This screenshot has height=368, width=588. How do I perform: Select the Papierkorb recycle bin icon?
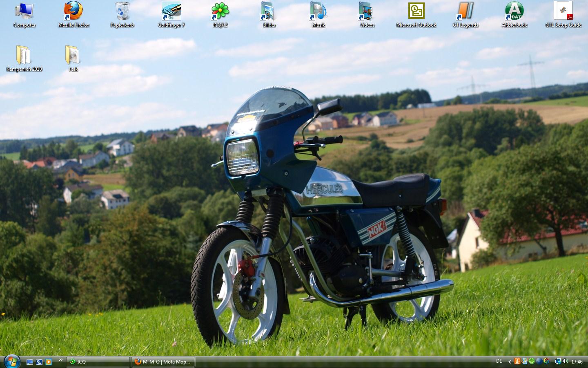(122, 12)
